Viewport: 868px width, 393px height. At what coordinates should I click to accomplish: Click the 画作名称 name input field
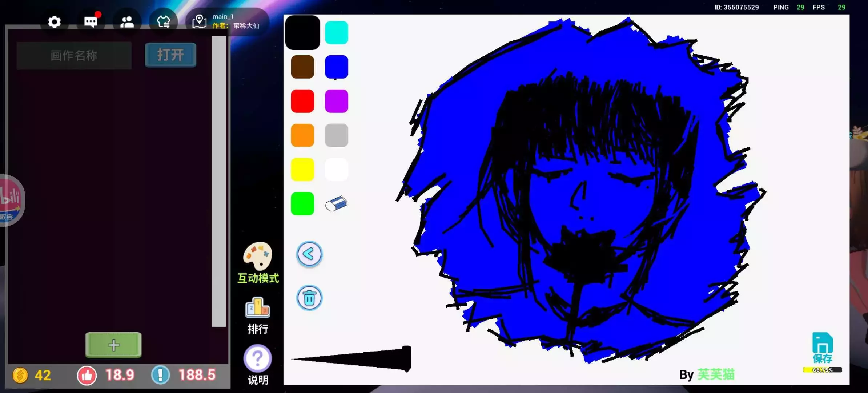point(74,55)
